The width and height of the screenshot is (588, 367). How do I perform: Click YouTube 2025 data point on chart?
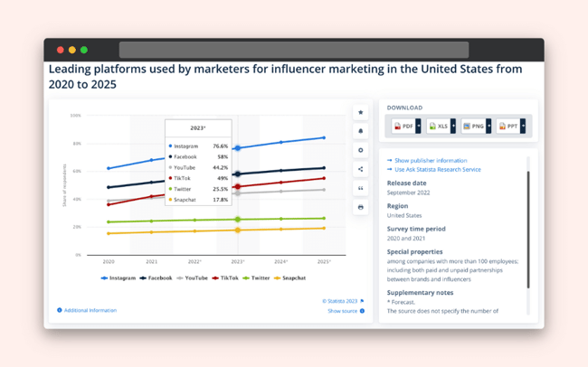pyautogui.click(x=324, y=190)
